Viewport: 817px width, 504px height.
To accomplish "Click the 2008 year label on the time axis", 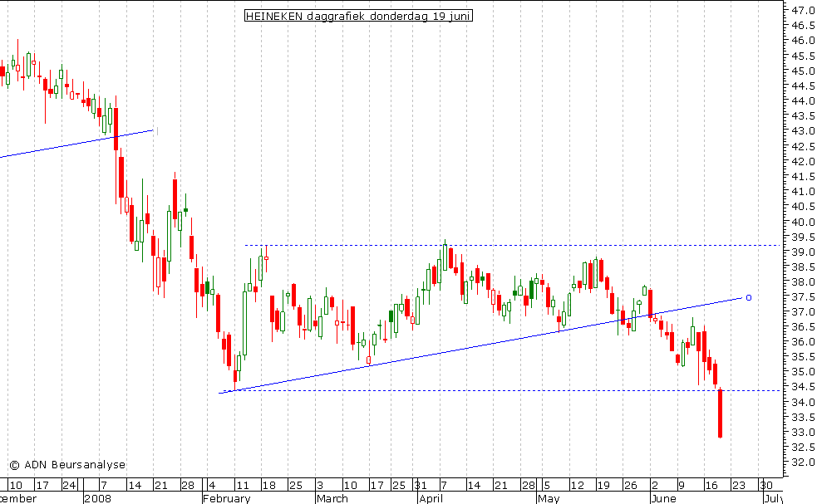I will pyautogui.click(x=98, y=498).
